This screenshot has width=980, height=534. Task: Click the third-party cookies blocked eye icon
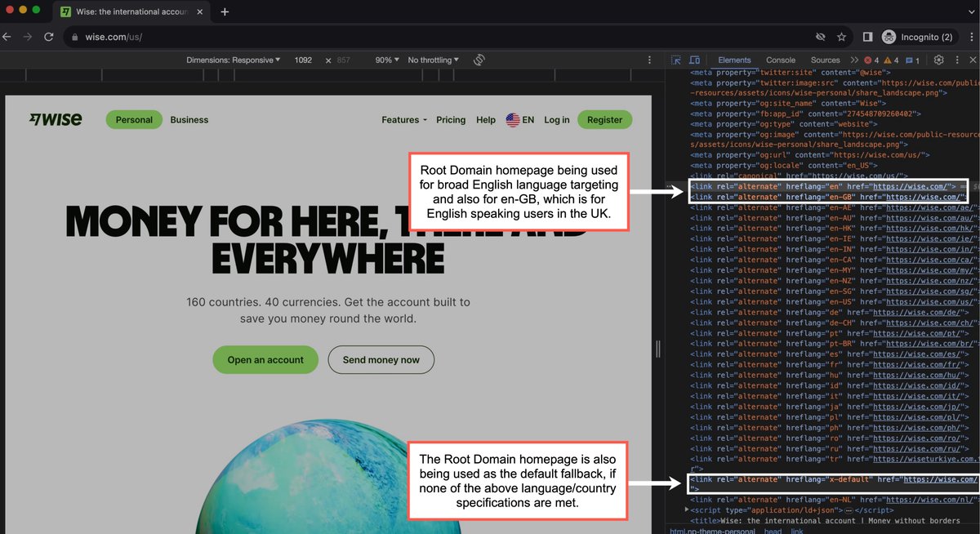pos(820,37)
